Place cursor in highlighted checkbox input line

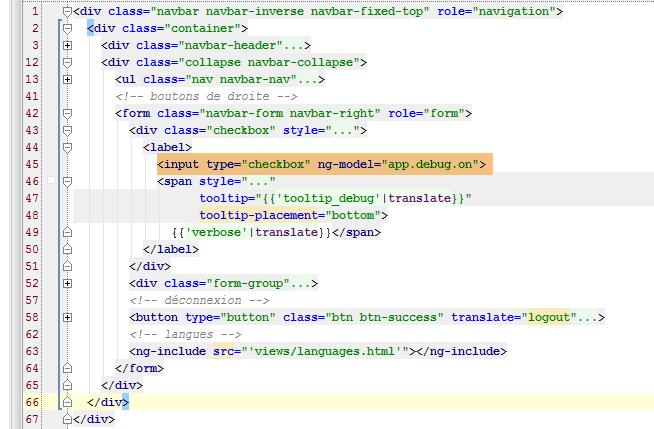320,164
